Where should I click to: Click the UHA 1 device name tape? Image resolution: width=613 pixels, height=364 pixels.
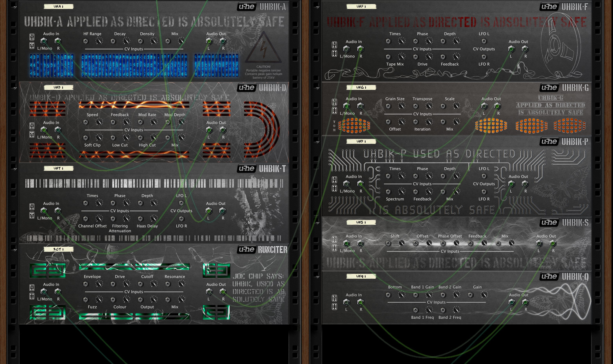pyautogui.click(x=59, y=6)
